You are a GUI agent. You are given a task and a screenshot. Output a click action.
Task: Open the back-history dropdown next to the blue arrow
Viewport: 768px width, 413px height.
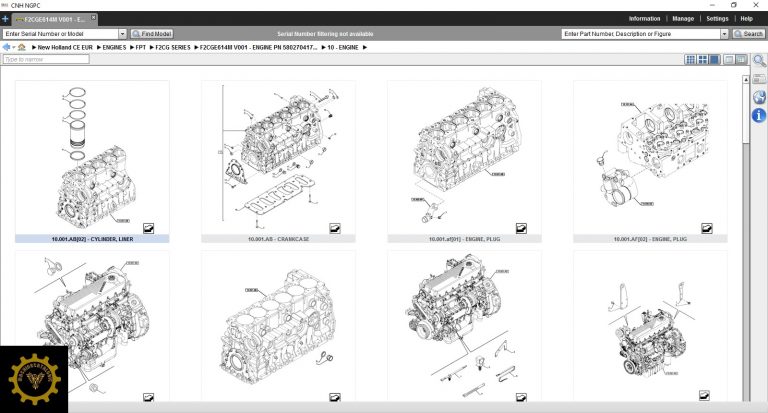tap(13, 48)
